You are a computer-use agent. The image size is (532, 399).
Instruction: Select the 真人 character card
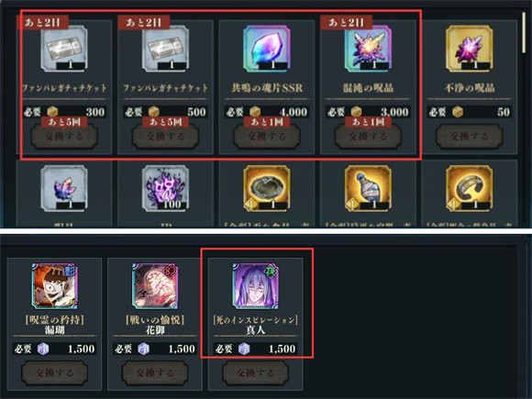click(255, 285)
